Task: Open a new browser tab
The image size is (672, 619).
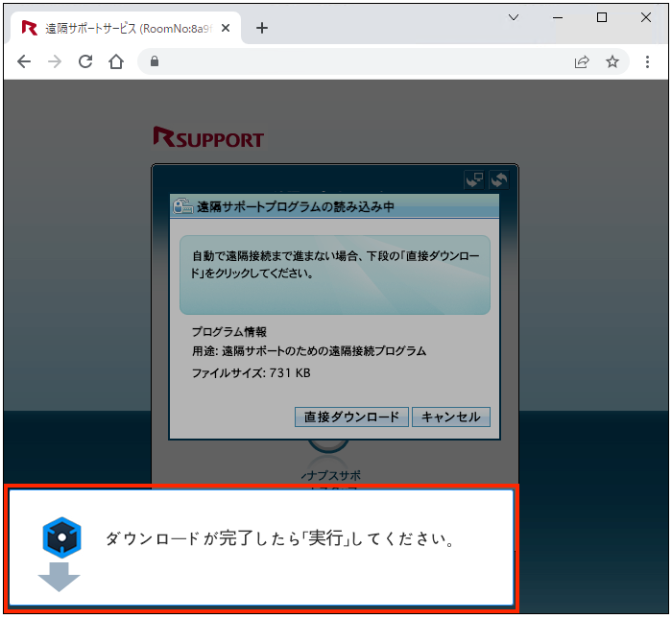Action: tap(262, 28)
